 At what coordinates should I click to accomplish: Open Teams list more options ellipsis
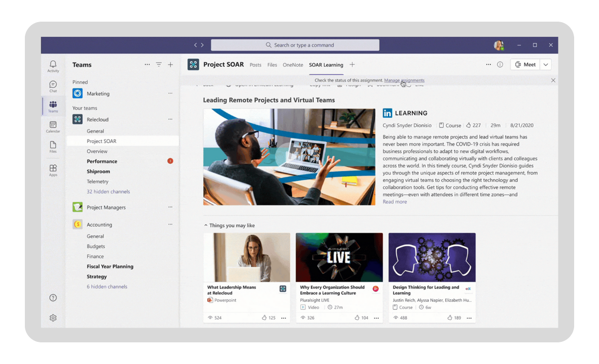(x=147, y=65)
